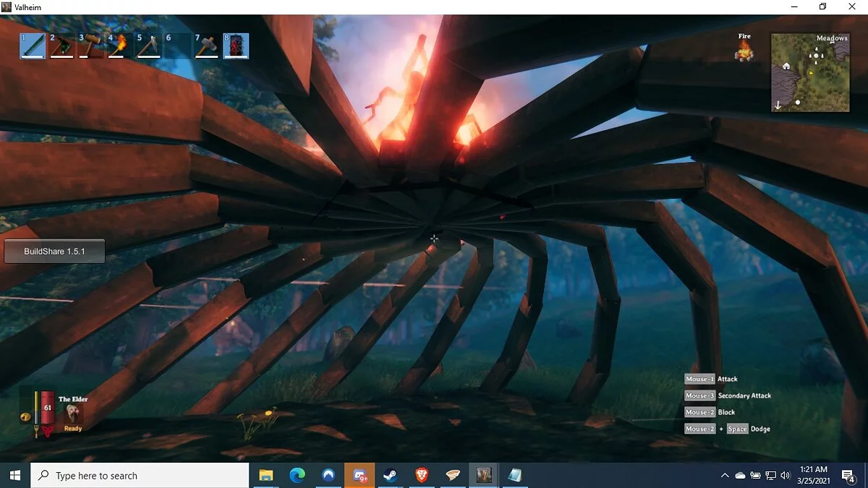Open the Windows notification center
The height and width of the screenshot is (488, 868).
point(848,476)
